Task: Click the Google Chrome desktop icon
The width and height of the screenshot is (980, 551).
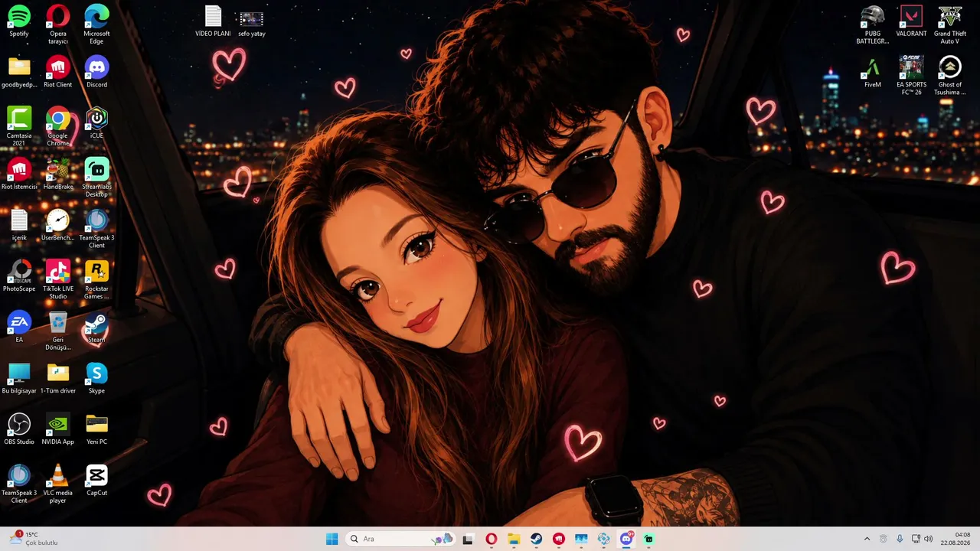Action: pos(58,127)
